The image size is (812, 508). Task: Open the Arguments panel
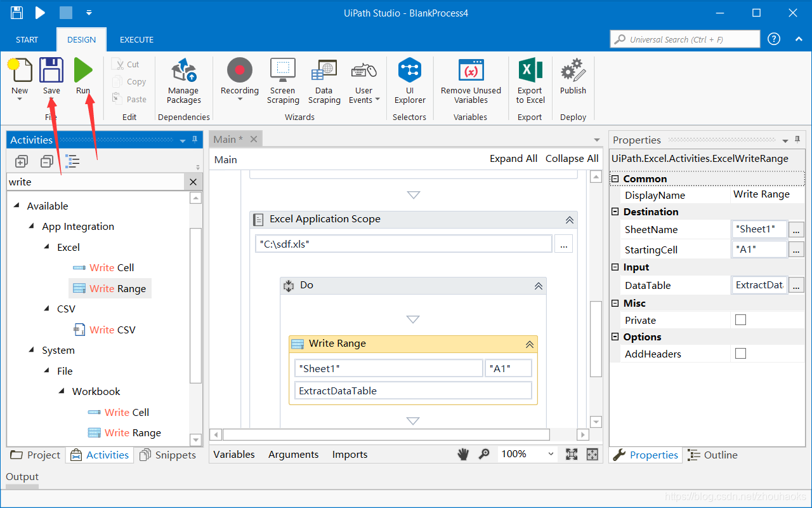[x=293, y=454]
